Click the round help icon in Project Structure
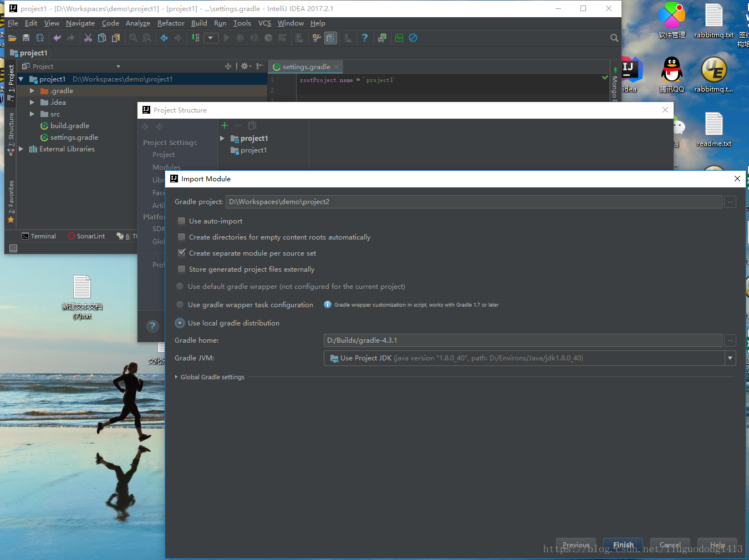Image resolution: width=749 pixels, height=560 pixels. click(x=152, y=326)
